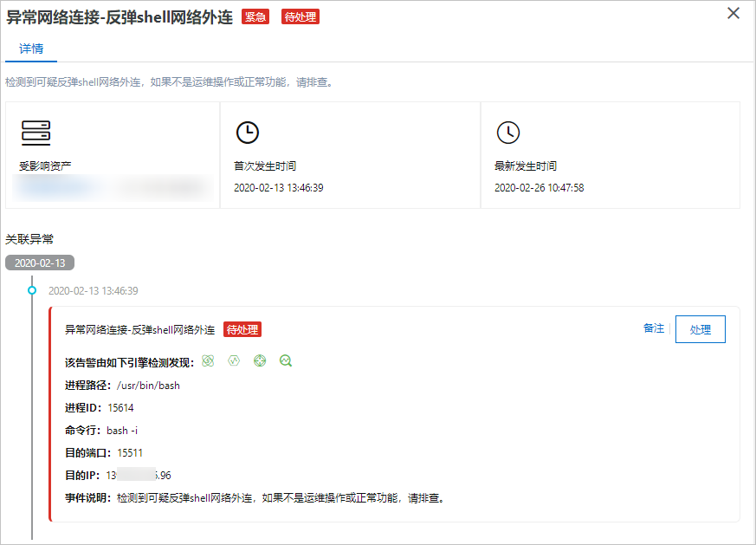Click the 关联异常 section heading
The width and height of the screenshot is (756, 545).
pyautogui.click(x=29, y=239)
